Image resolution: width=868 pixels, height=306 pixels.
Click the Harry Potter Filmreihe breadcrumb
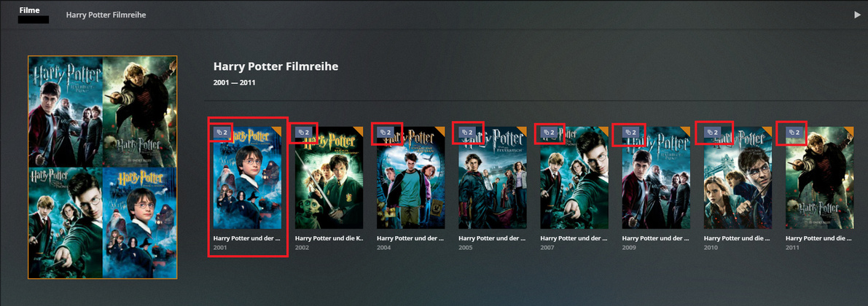click(x=106, y=15)
